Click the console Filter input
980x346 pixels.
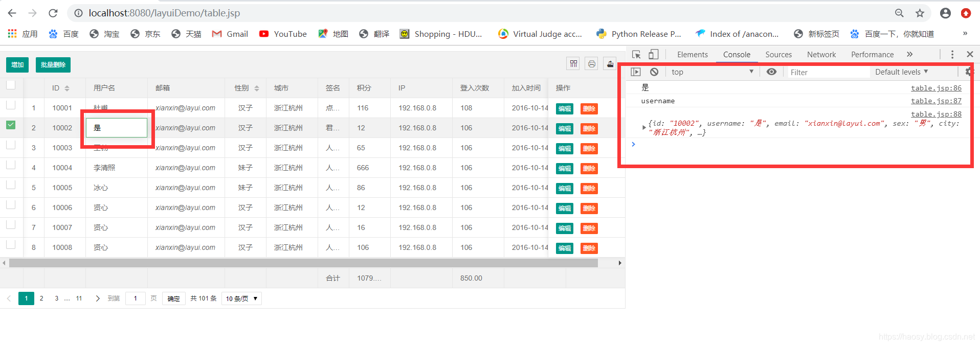829,72
